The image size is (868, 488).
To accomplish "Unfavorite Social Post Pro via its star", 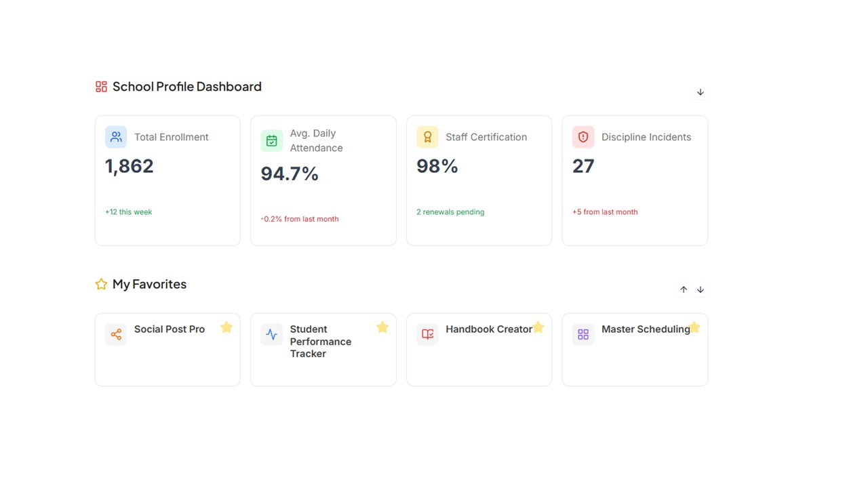I will click(226, 327).
